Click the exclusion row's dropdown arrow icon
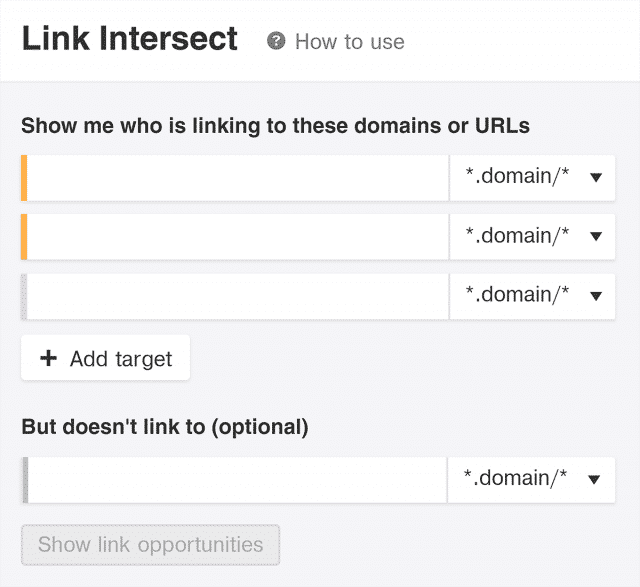The image size is (640, 587). tap(594, 480)
